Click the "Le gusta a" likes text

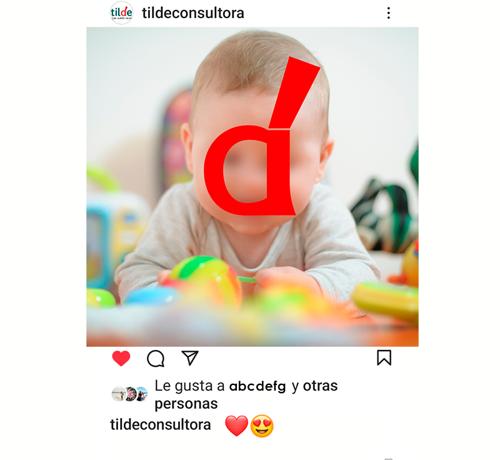(x=190, y=386)
